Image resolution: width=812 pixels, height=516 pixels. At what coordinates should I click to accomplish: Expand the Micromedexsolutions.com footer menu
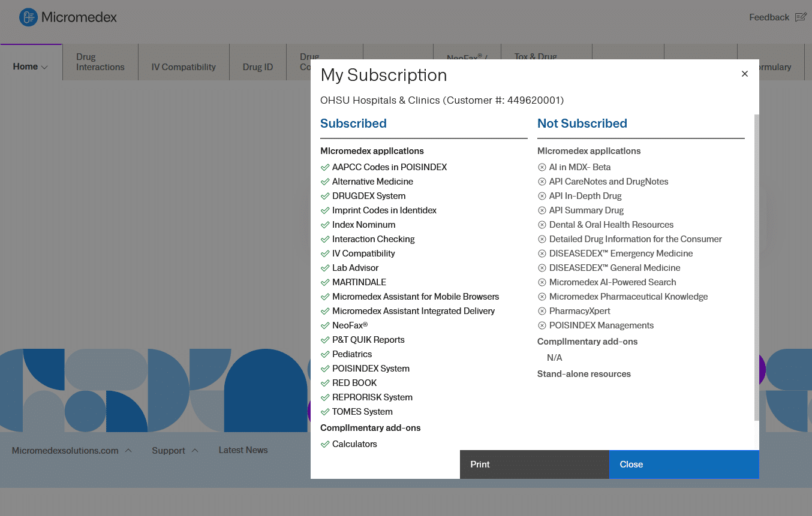[71, 451]
